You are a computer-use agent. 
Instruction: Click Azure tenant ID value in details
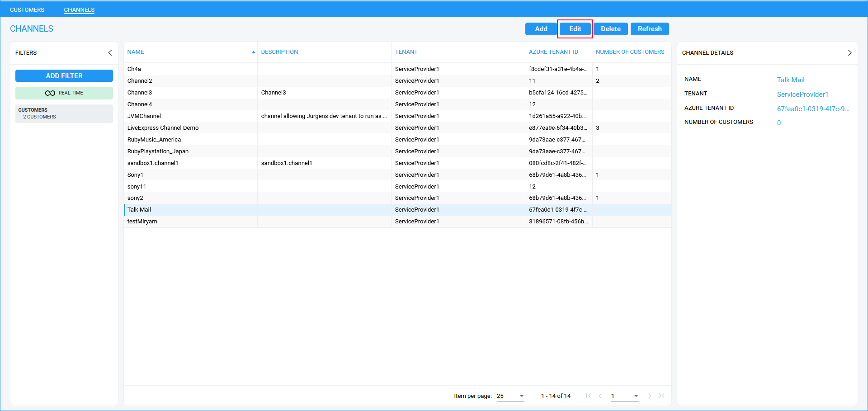coord(813,109)
